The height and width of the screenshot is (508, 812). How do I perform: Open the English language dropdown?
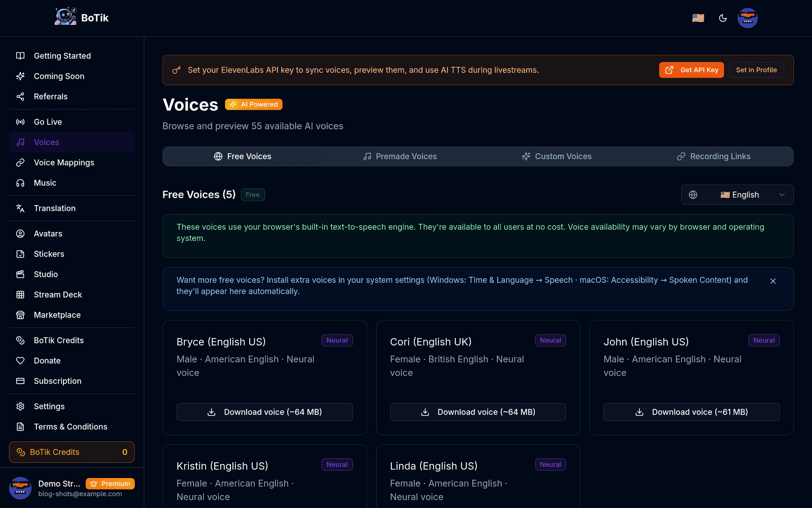[x=737, y=195]
